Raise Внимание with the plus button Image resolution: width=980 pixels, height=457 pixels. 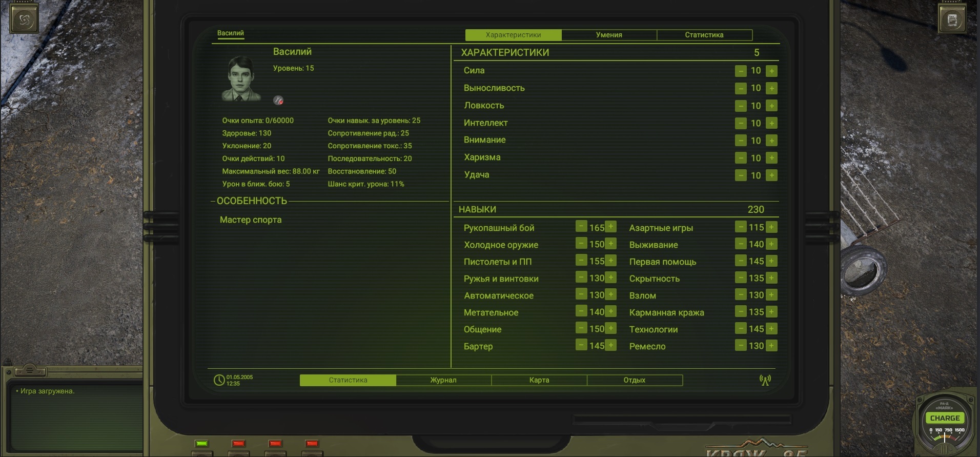pos(771,141)
